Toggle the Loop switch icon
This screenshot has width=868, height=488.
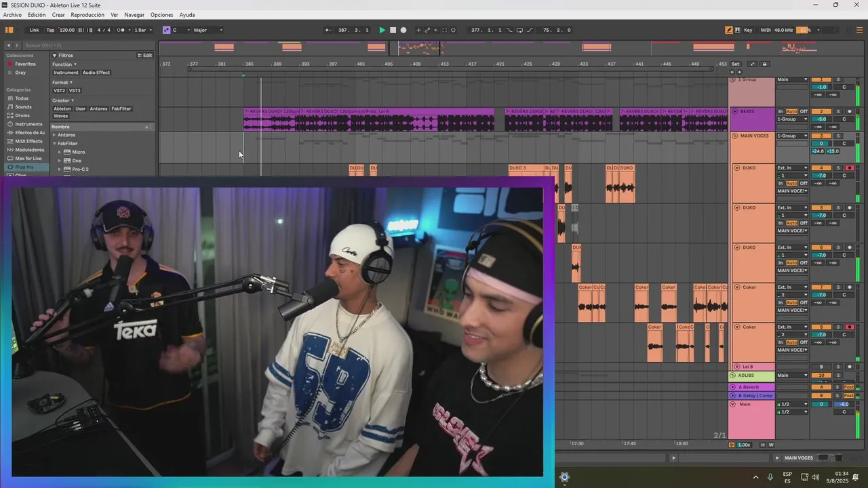point(519,30)
